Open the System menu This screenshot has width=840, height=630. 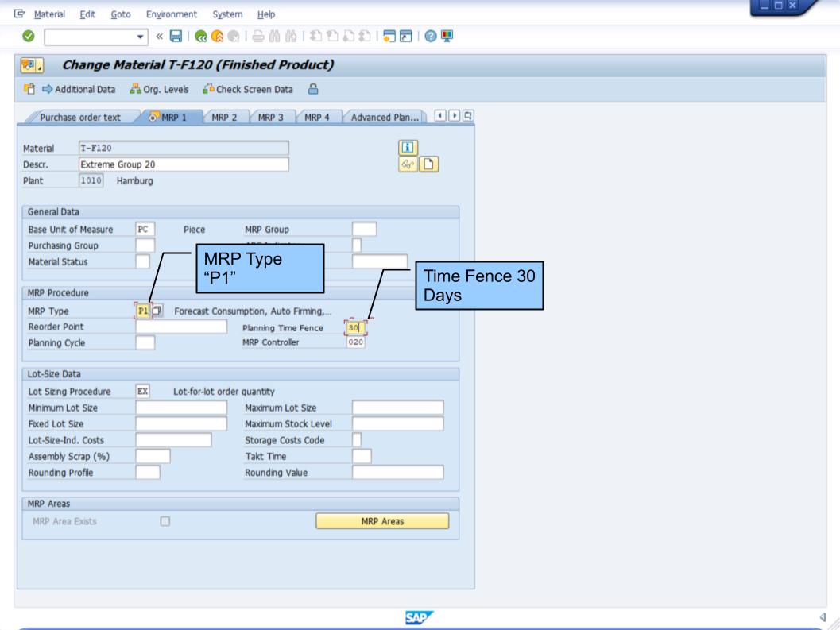(227, 14)
